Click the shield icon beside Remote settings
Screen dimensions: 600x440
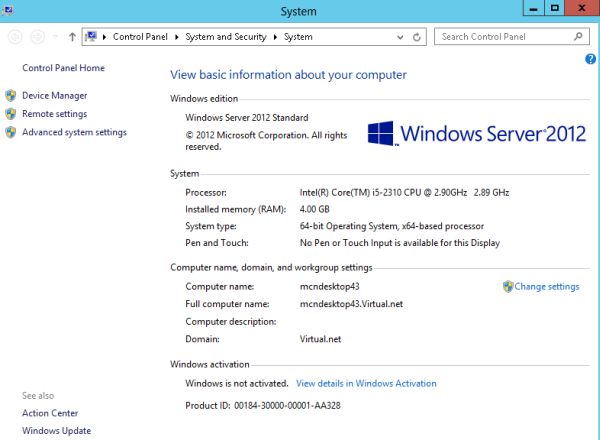[11, 114]
